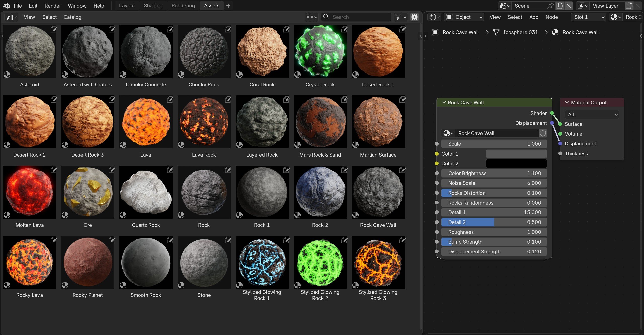Click the pin scene icon
The width and height of the screenshot is (644, 335).
pyautogui.click(x=550, y=6)
